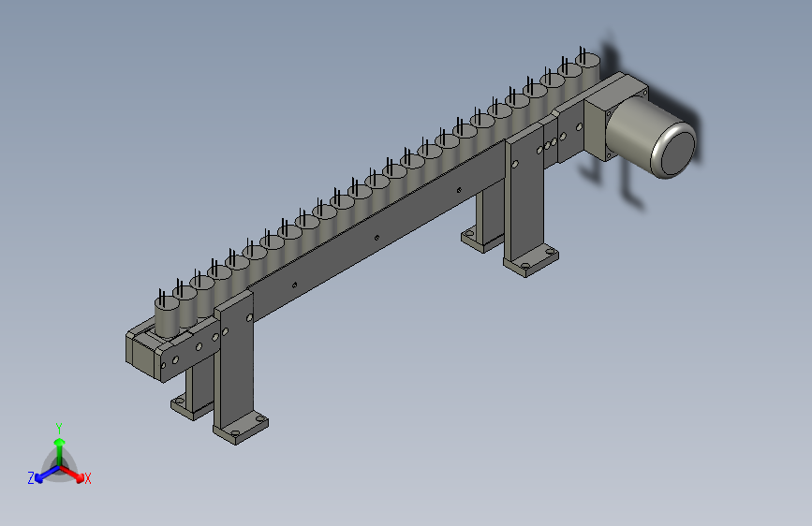Select the foot plate of the front support leg
The width and height of the screenshot is (812, 526).
pyautogui.click(x=241, y=428)
